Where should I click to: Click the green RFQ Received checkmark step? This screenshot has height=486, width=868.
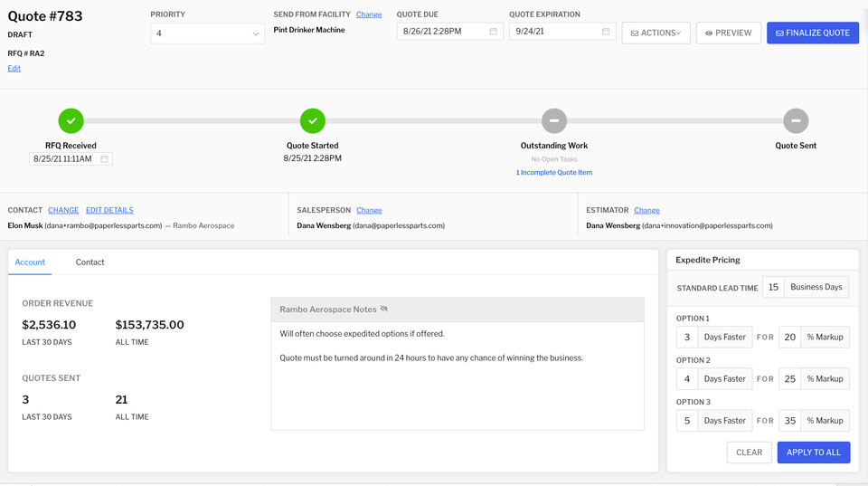tap(71, 120)
